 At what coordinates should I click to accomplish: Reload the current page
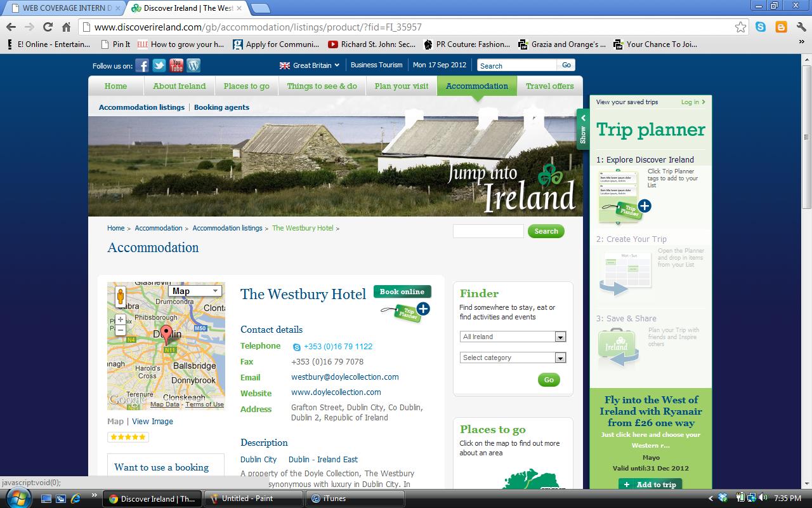48,27
